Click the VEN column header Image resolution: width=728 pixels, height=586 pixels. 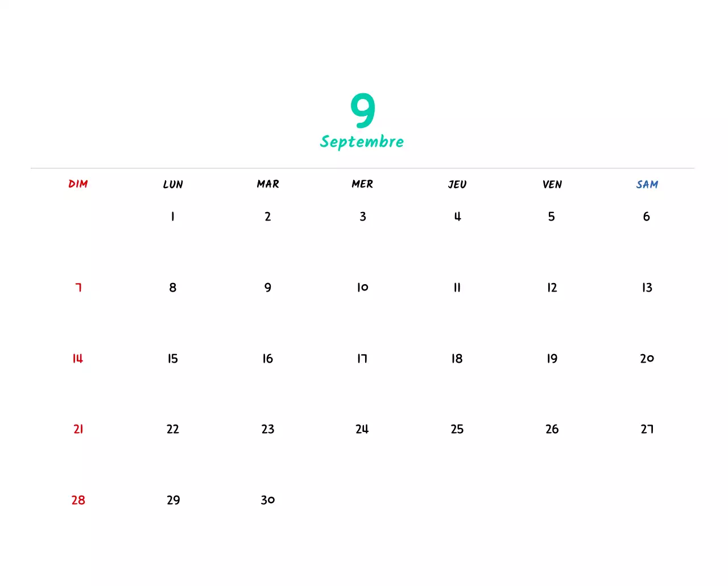(x=552, y=184)
